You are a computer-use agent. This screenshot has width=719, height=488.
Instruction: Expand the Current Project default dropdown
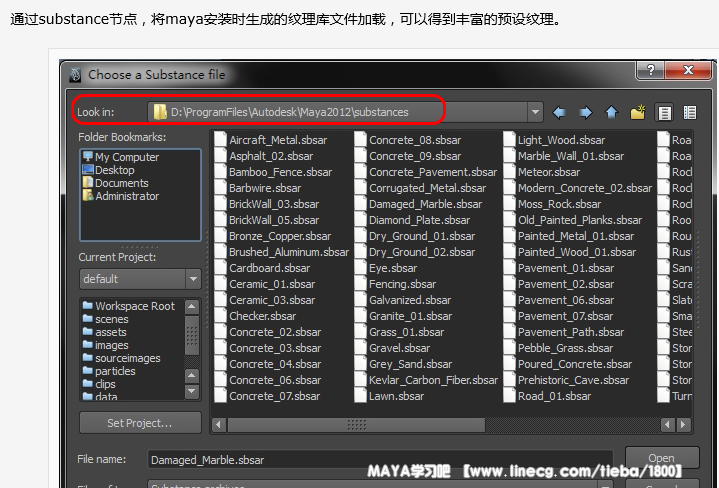pyautogui.click(x=194, y=279)
